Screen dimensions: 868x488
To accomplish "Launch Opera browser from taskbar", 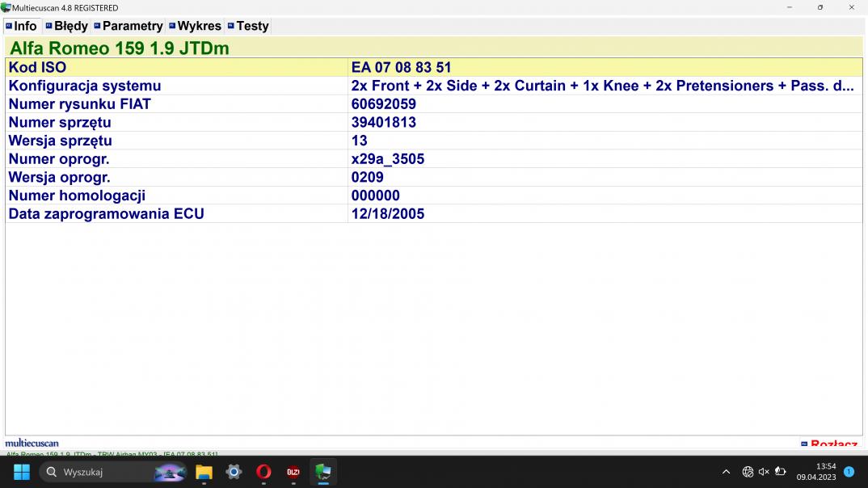I will (x=263, y=472).
